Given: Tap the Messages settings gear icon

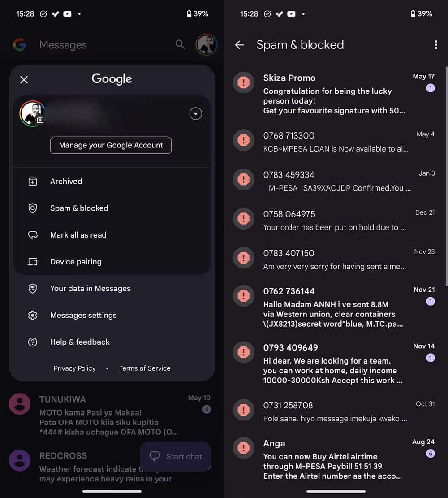Looking at the screenshot, I should [33, 315].
